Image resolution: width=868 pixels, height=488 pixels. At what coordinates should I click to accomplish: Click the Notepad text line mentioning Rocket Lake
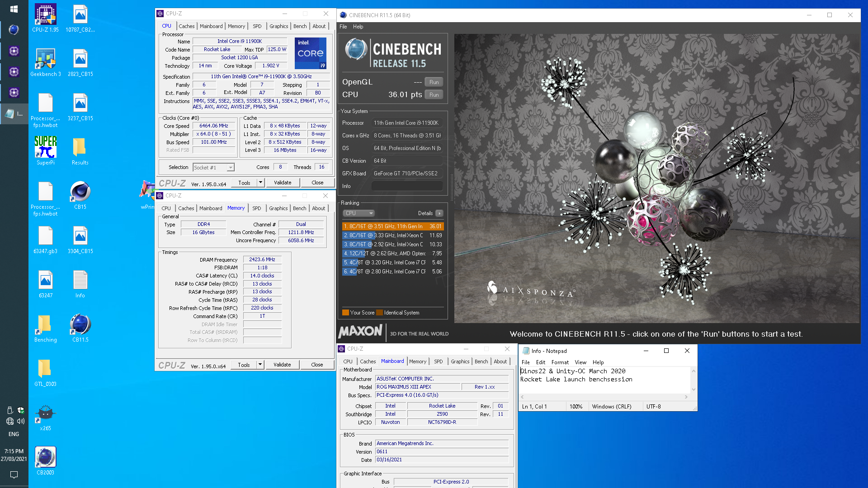click(x=576, y=380)
